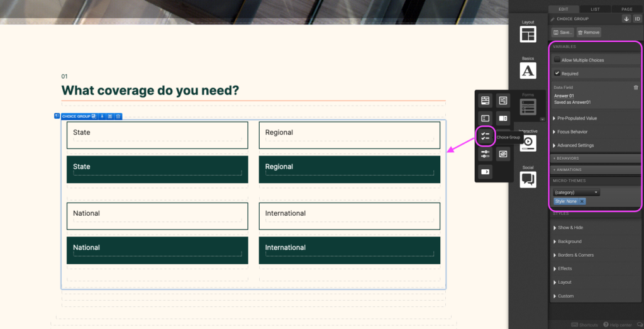Open the micro-themes category dropdown
Image resolution: width=644 pixels, height=329 pixels.
[x=576, y=192]
